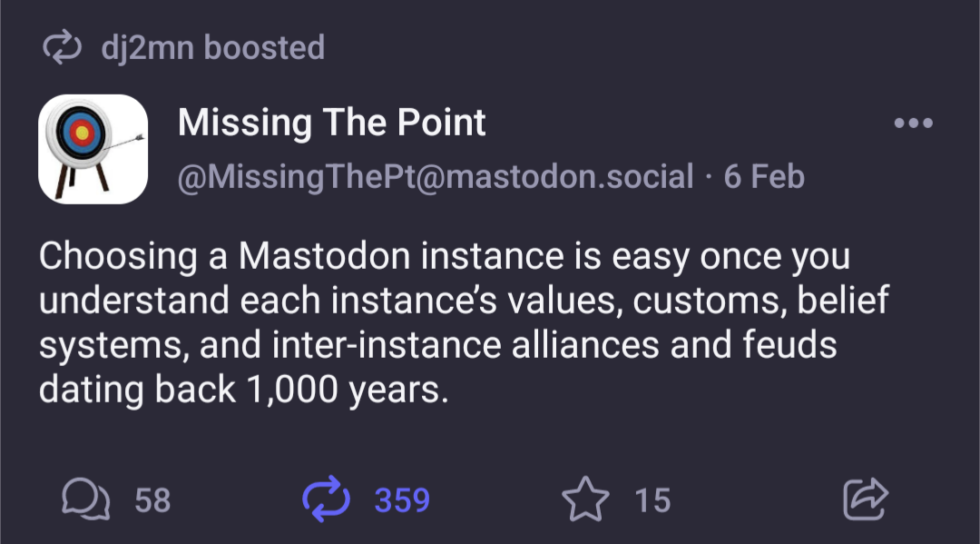Click the small boost icon beside dj2mn

[62, 48]
